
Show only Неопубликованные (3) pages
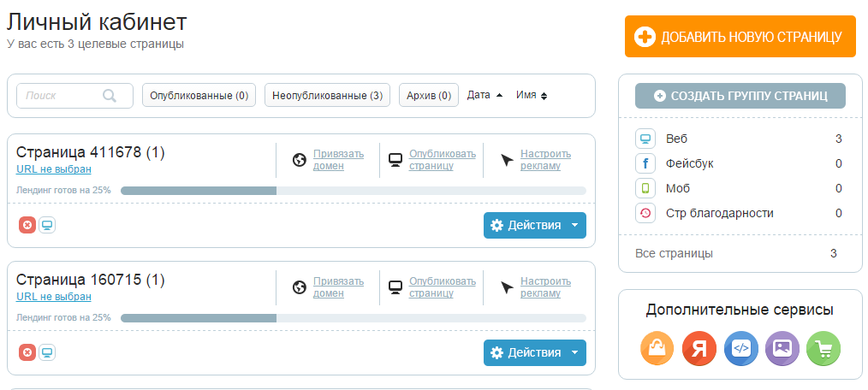pos(327,96)
